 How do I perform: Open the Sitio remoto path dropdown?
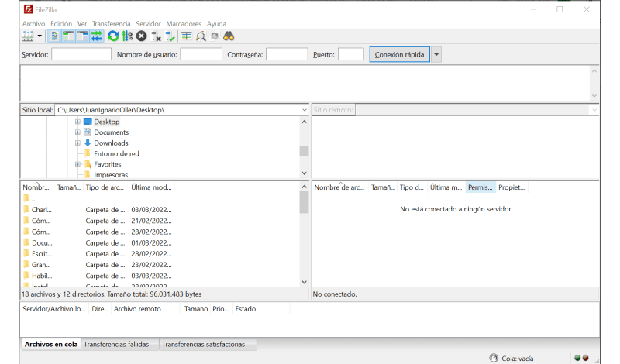[594, 110]
